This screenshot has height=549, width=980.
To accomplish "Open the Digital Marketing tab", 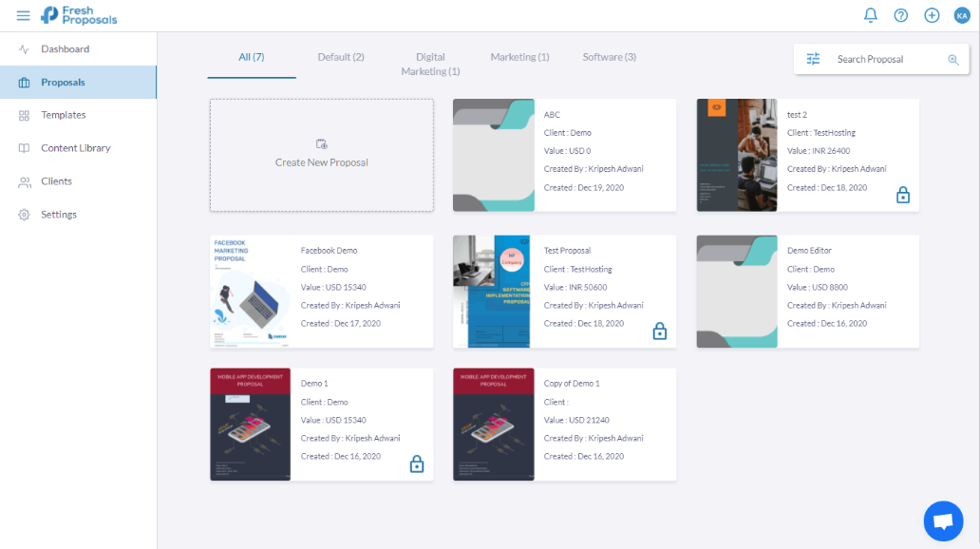I will tap(430, 64).
